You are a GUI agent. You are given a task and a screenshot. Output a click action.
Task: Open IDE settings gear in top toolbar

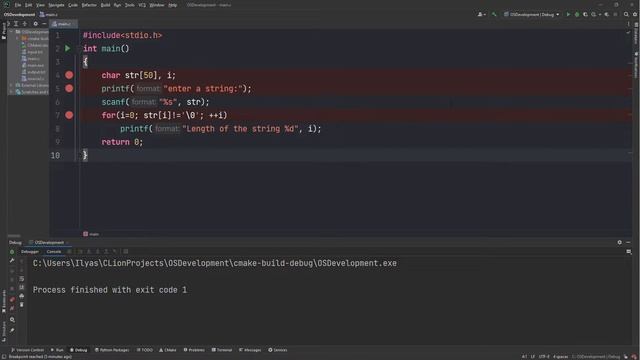coord(635,14)
